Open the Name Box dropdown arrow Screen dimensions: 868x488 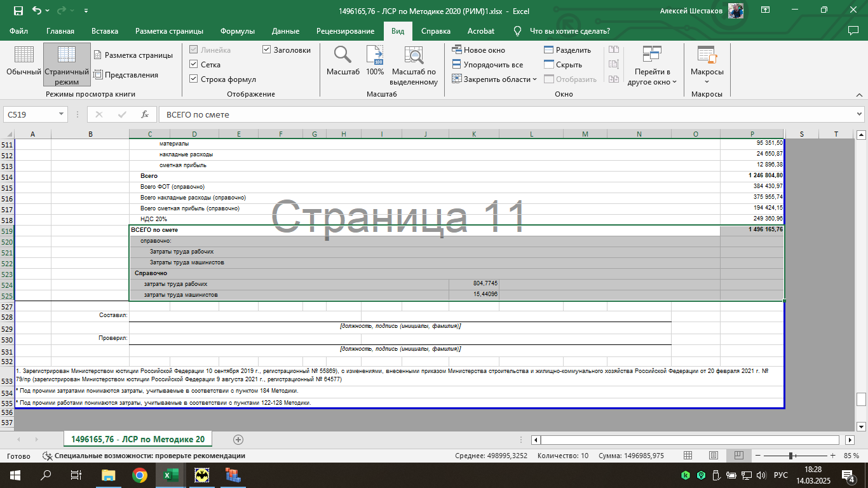(62, 114)
